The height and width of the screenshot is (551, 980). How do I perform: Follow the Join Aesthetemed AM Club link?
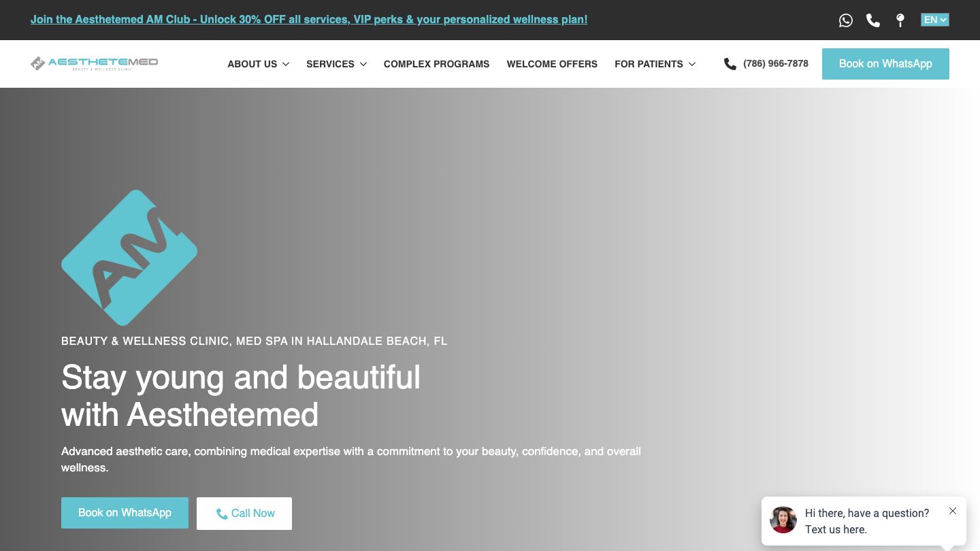point(308,20)
